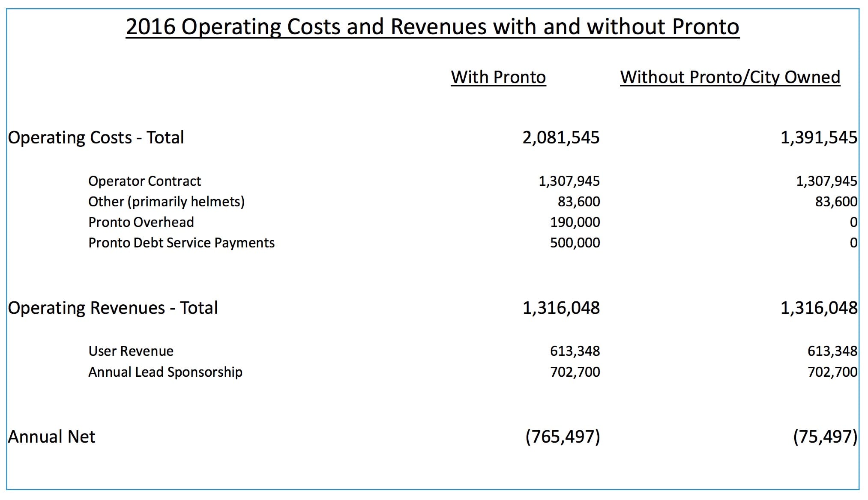This screenshot has height=500, width=868.
Task: Select the With Pronto column header
Action: coord(498,77)
